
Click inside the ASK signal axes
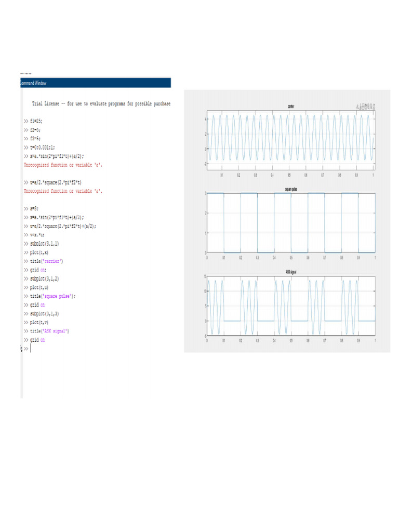pos(291,306)
